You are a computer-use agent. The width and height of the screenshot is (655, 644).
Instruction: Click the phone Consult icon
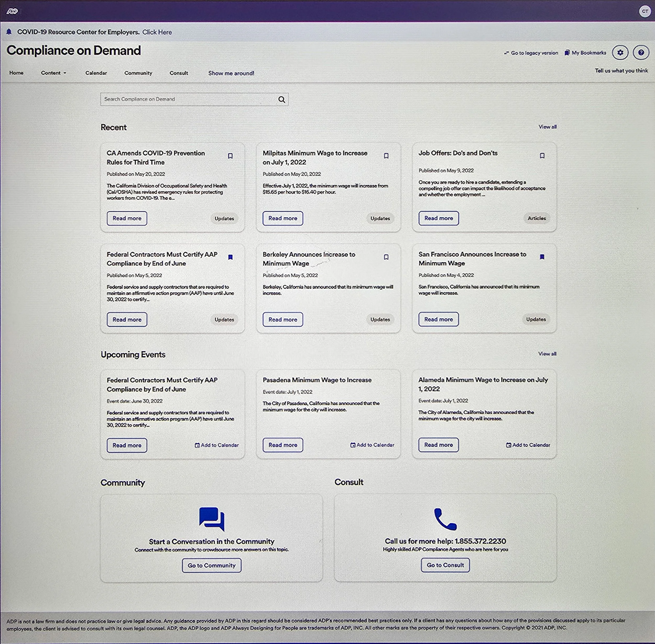(x=445, y=519)
